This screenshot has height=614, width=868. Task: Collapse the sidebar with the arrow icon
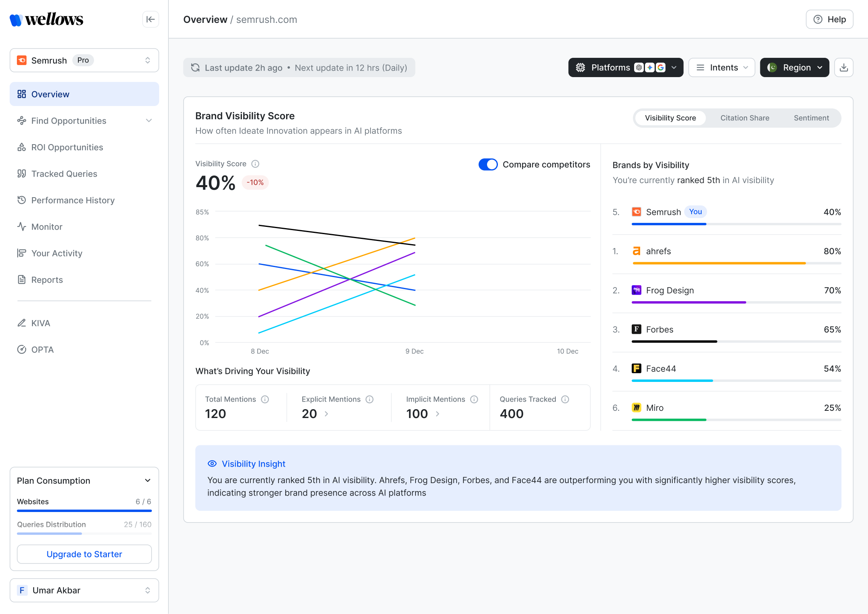[x=151, y=19]
